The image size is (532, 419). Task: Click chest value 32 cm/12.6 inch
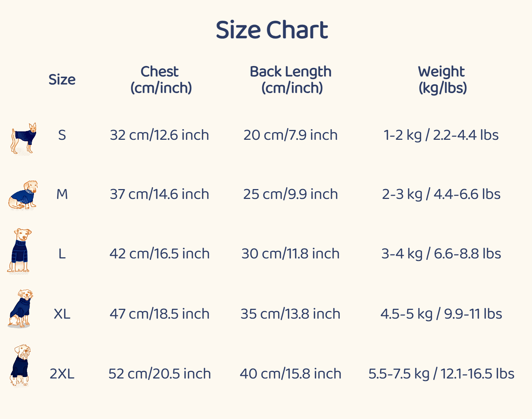159,135
